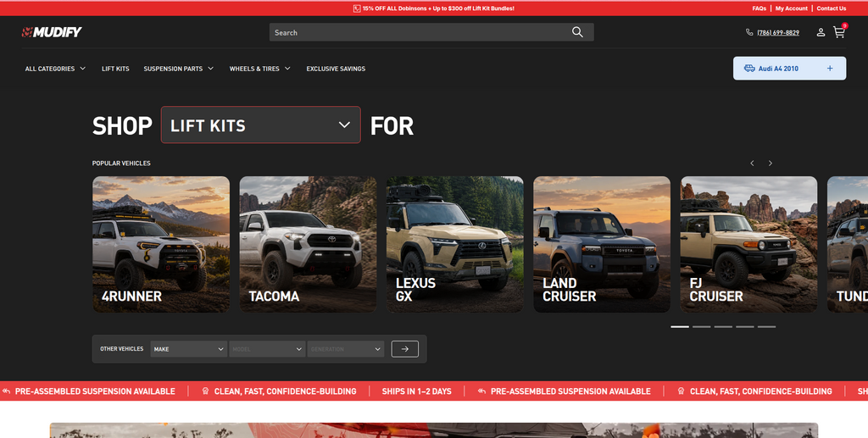Image resolution: width=868 pixels, height=438 pixels.
Task: Go to the last carousel page indicator
Action: (x=766, y=327)
